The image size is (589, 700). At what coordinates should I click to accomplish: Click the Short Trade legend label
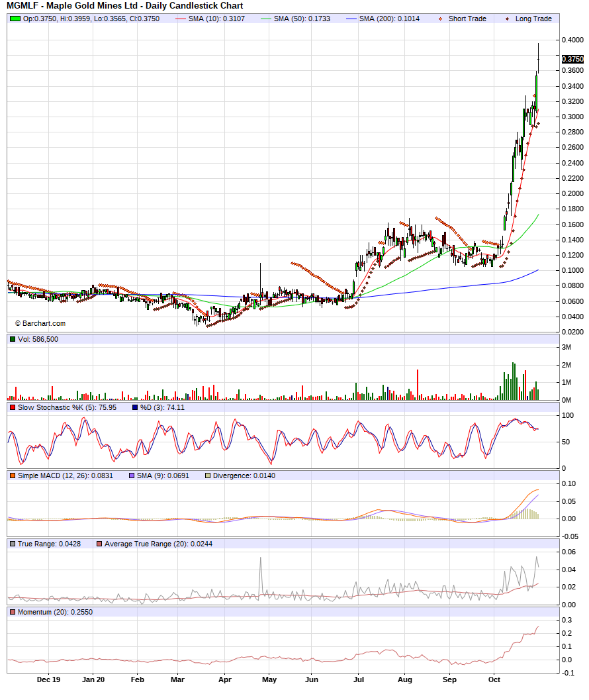467,19
